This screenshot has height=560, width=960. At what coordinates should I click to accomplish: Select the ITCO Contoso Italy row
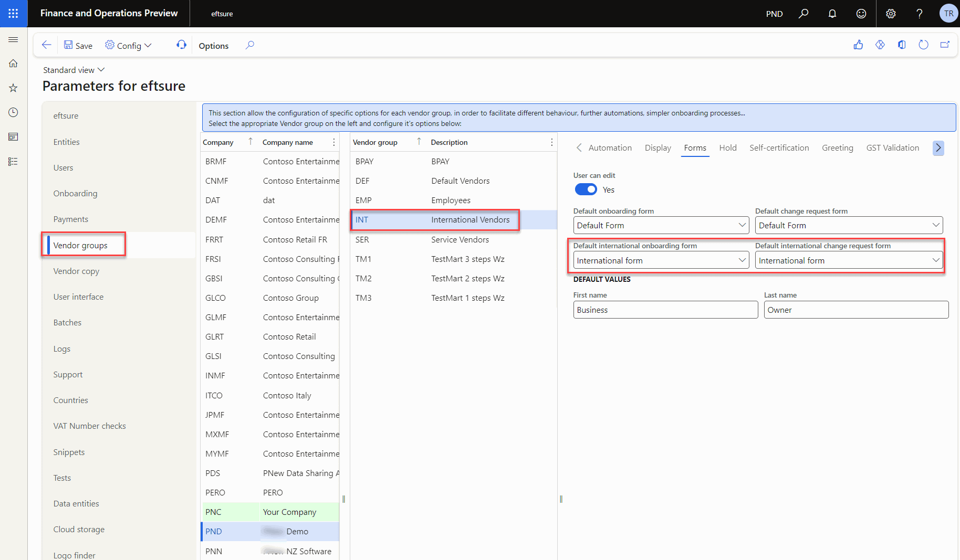[270, 395]
